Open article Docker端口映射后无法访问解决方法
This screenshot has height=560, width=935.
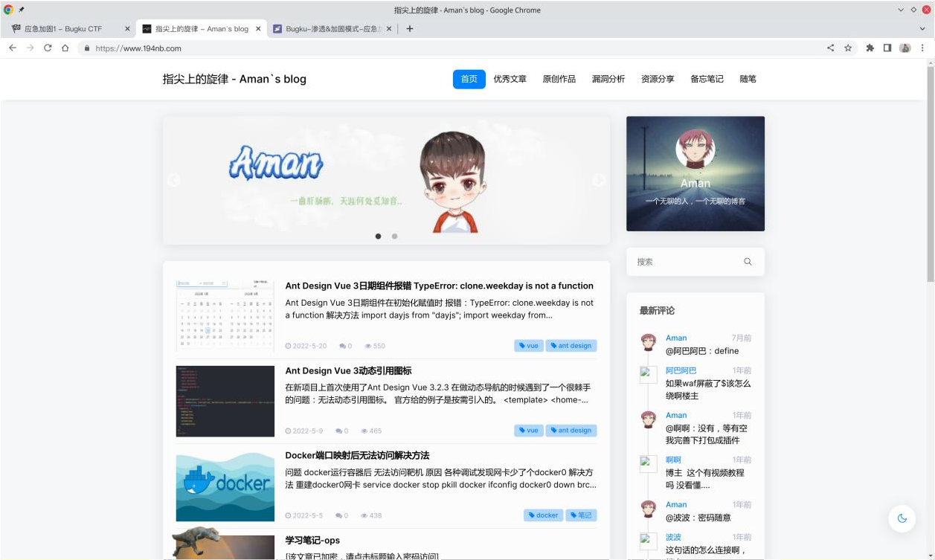coord(357,455)
